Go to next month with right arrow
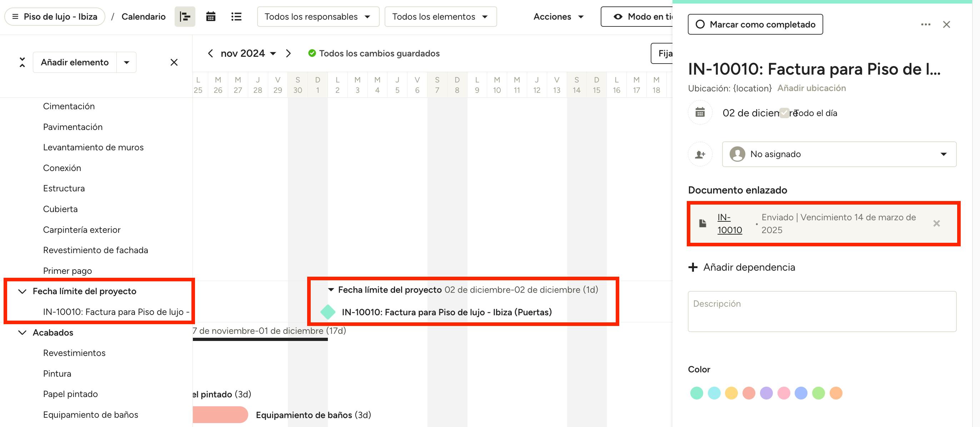This screenshot has width=980, height=427. 288,53
